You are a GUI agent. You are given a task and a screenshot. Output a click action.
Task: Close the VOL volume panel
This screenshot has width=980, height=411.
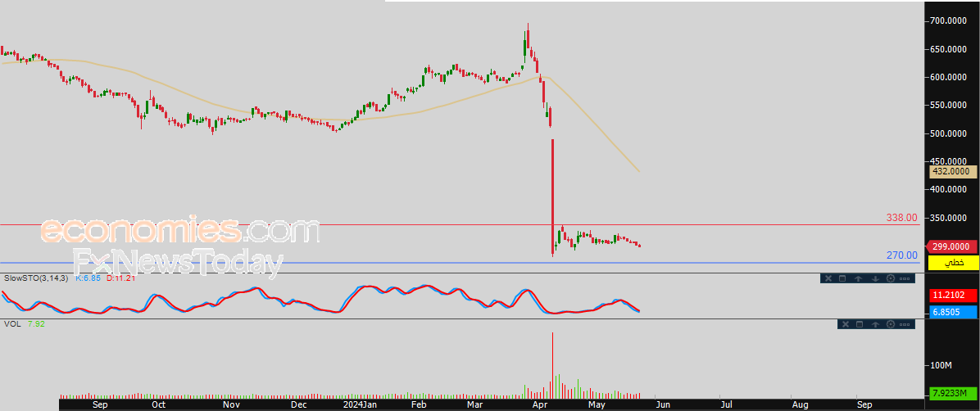pyautogui.click(x=845, y=324)
